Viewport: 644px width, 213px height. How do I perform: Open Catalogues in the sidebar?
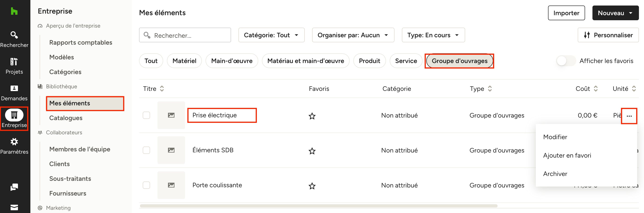click(x=66, y=118)
